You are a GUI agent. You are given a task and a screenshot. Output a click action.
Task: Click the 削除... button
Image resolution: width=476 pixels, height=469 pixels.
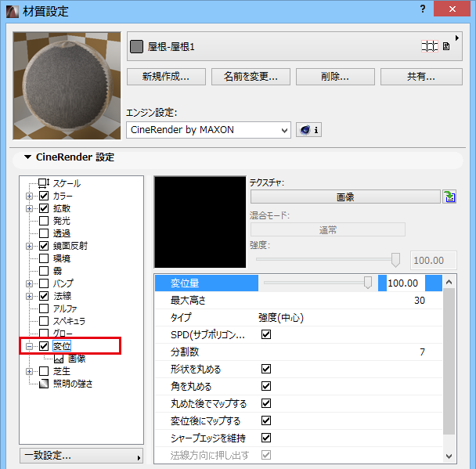[335, 77]
